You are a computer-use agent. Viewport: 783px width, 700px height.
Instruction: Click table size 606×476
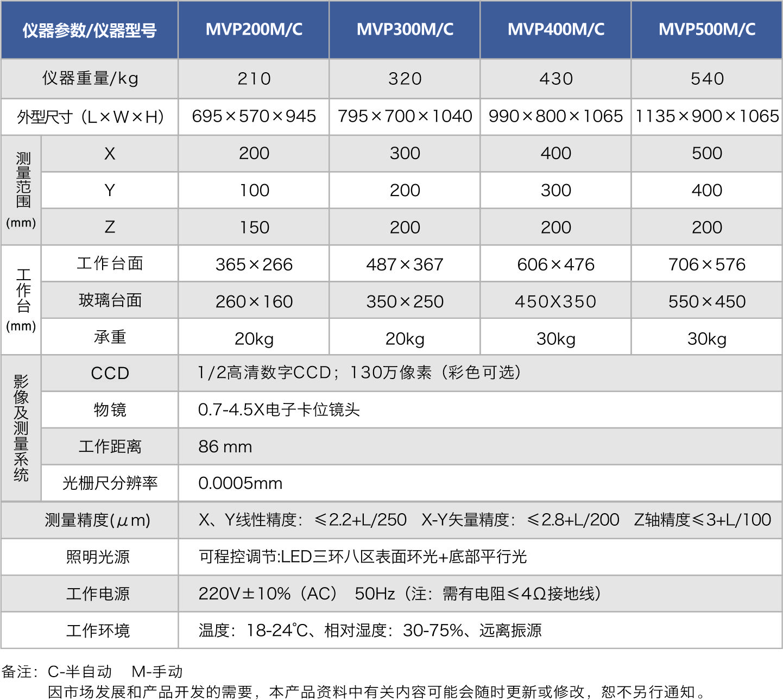pos(555,264)
